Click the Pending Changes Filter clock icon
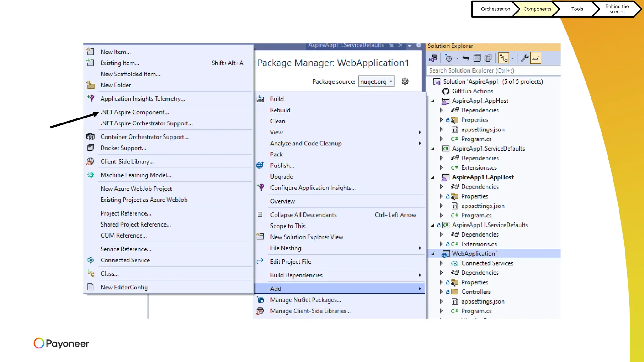This screenshot has height=362, width=644. (448, 58)
